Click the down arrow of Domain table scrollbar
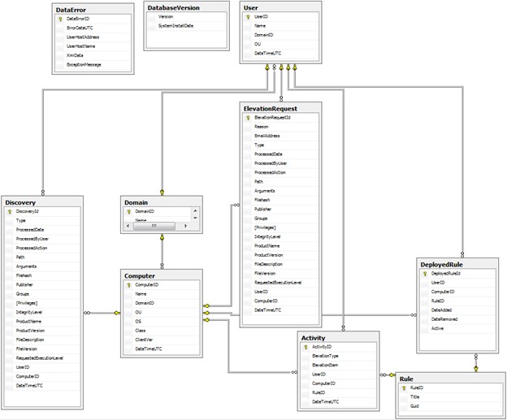The height and width of the screenshot is (420, 507). [x=195, y=218]
